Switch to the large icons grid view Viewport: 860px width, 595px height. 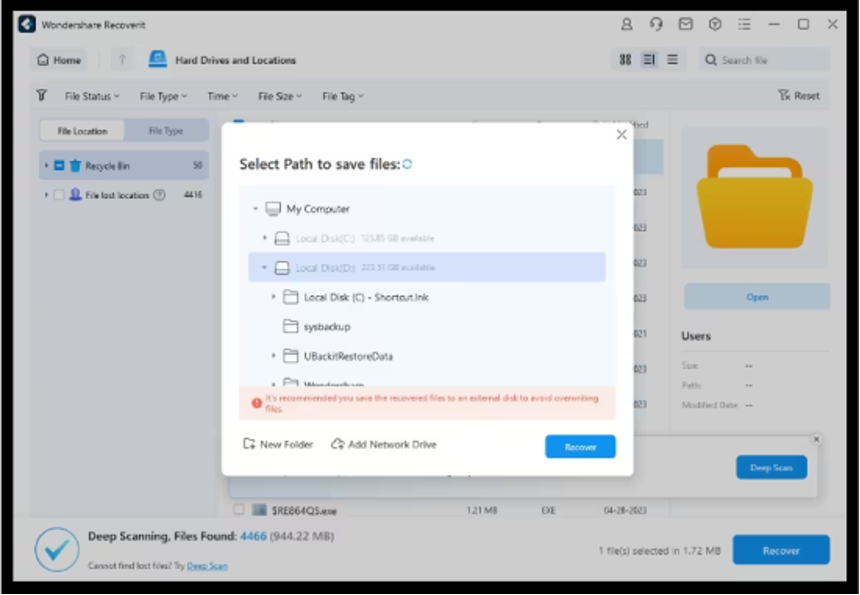[625, 60]
